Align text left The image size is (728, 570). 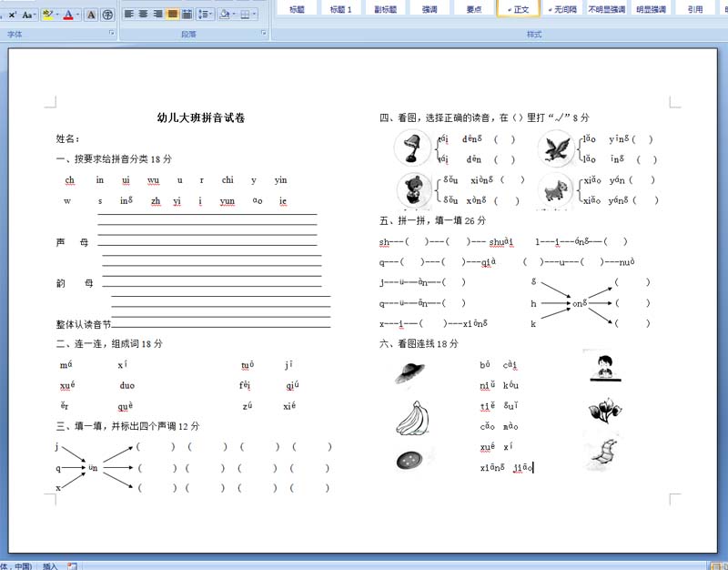[129, 15]
